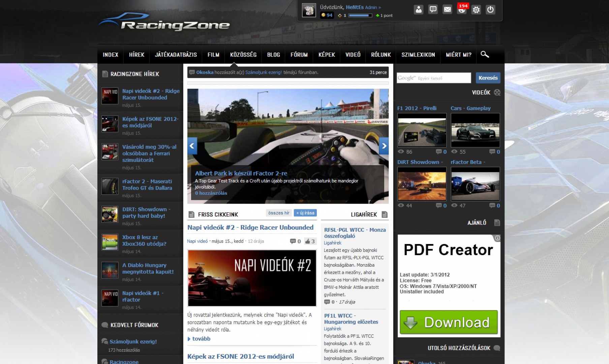Click the experience progress bar in header
This screenshot has height=364, width=609.
pyautogui.click(x=360, y=16)
